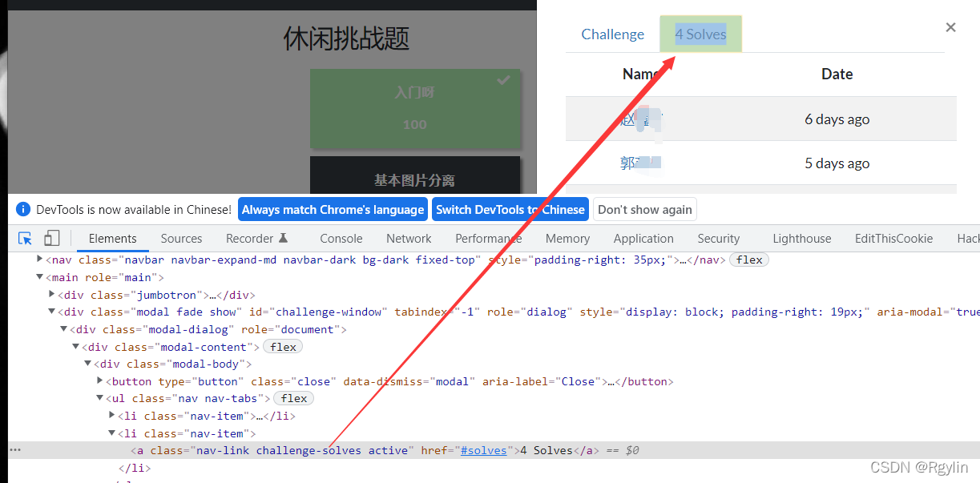Open the solver name link in first row
The image size is (980, 483).
(641, 119)
